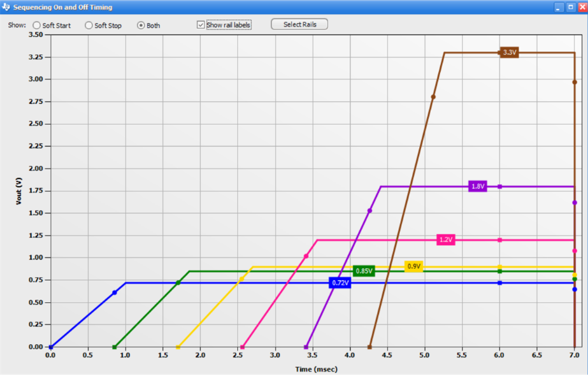The height and width of the screenshot is (376, 588).
Task: Click the brown 3.3V rail label
Action: pos(510,52)
